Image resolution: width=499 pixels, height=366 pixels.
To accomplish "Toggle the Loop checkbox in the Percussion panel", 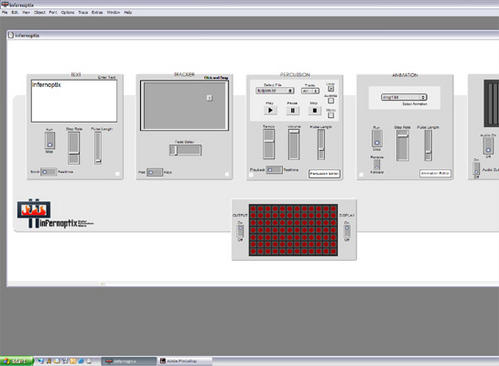I will point(330,89).
